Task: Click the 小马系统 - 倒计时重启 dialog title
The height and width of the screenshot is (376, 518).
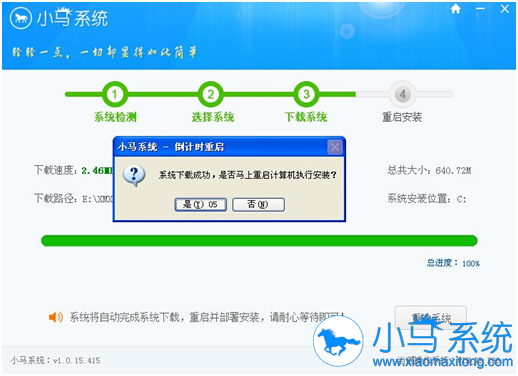Action: click(171, 147)
